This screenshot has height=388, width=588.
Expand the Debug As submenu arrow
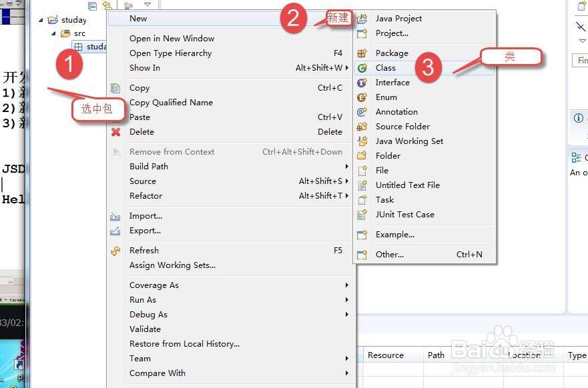[347, 314]
